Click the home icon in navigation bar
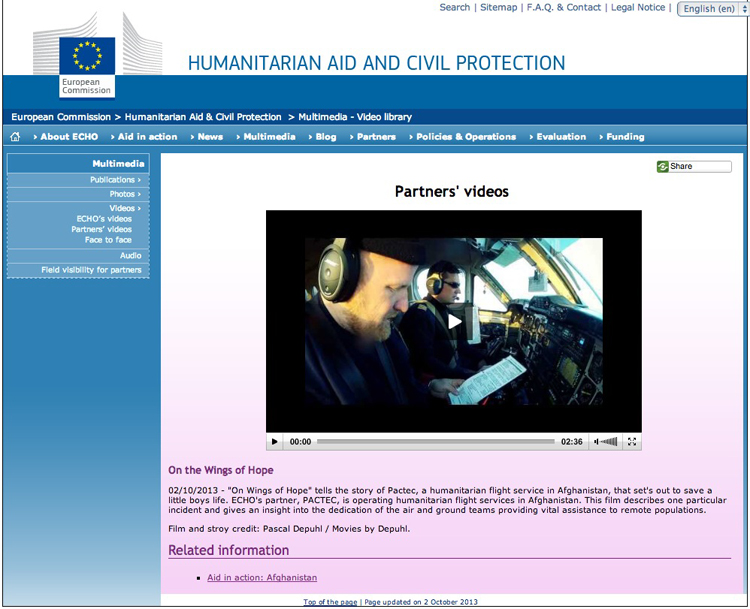 pyautogui.click(x=15, y=137)
